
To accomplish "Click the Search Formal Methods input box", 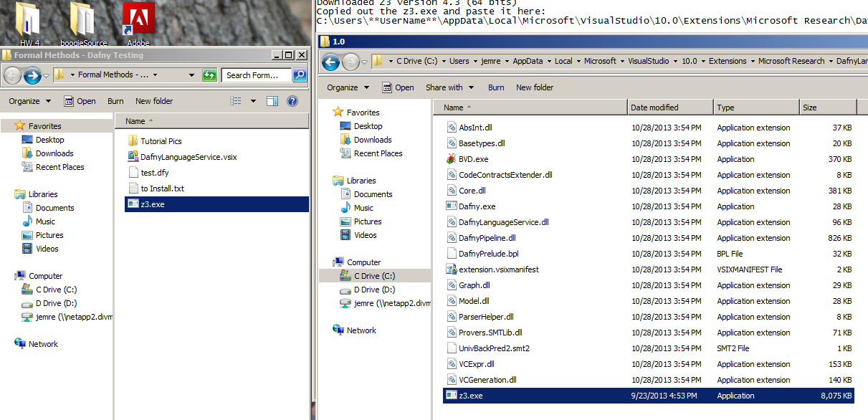I will click(255, 75).
